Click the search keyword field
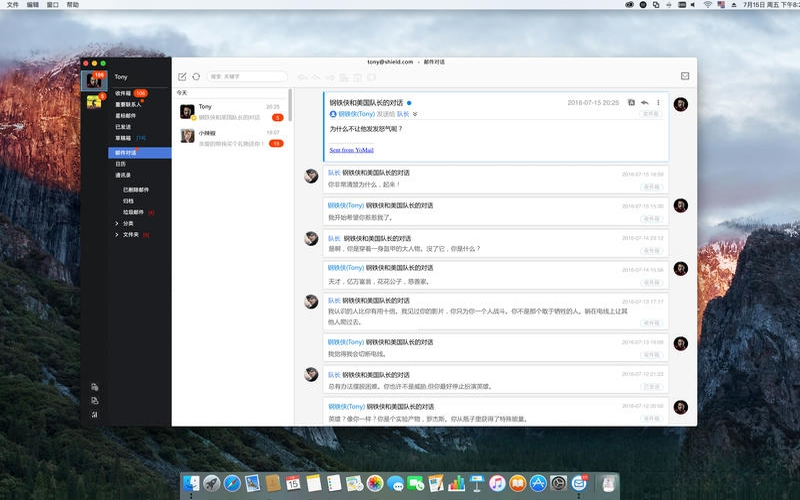Screen dimensions: 800x500 247,77
